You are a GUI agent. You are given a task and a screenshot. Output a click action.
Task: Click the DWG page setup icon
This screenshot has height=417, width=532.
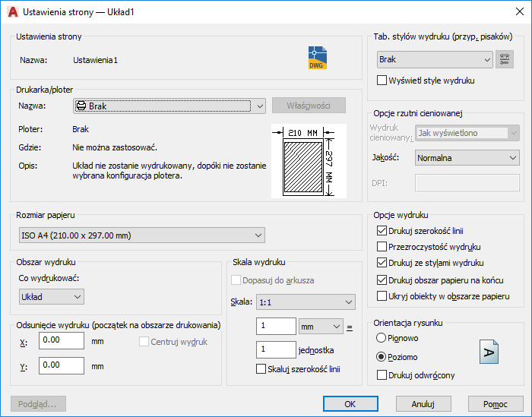317,58
